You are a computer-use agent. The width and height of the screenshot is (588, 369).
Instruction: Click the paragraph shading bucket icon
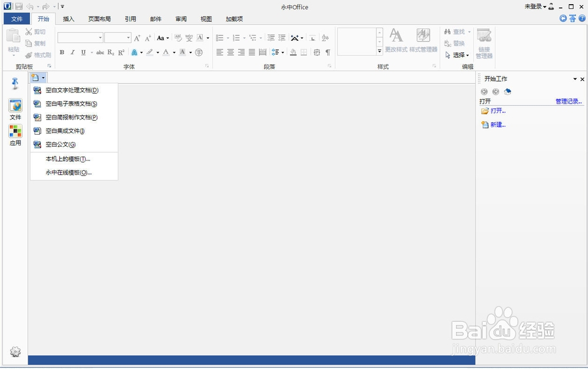tap(293, 52)
